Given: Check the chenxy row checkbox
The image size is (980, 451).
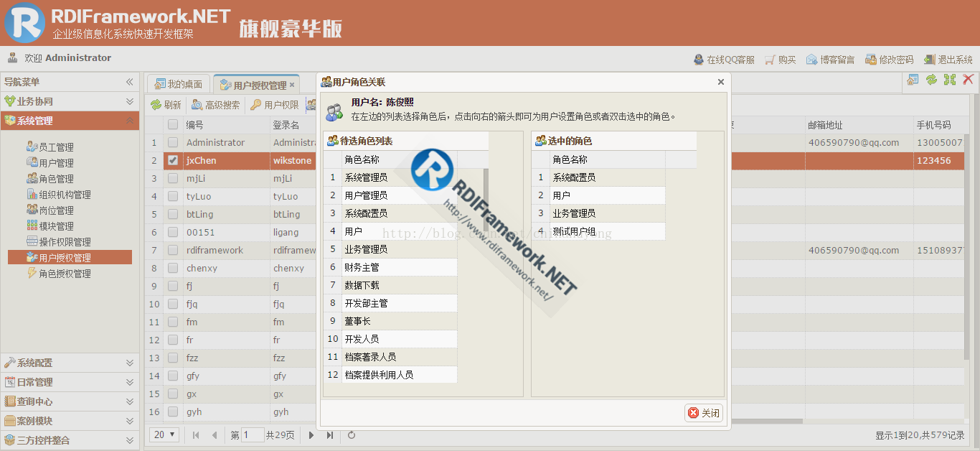Looking at the screenshot, I should (x=173, y=268).
